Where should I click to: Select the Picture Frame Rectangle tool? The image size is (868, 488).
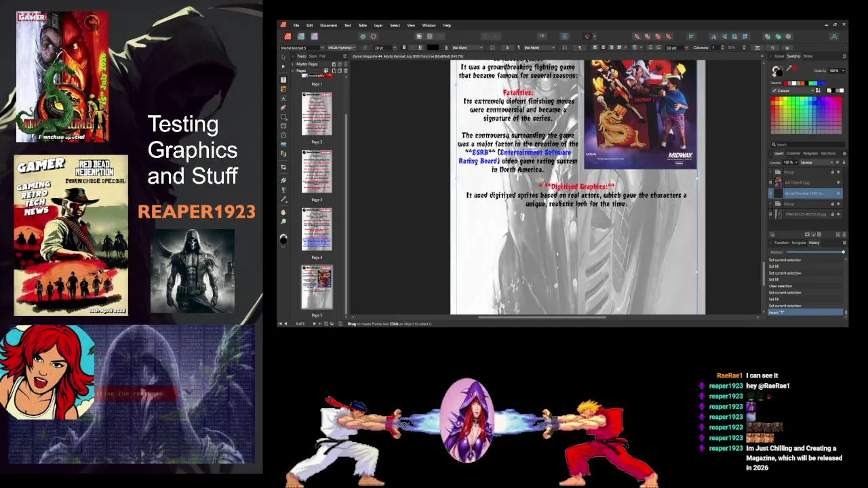283,126
